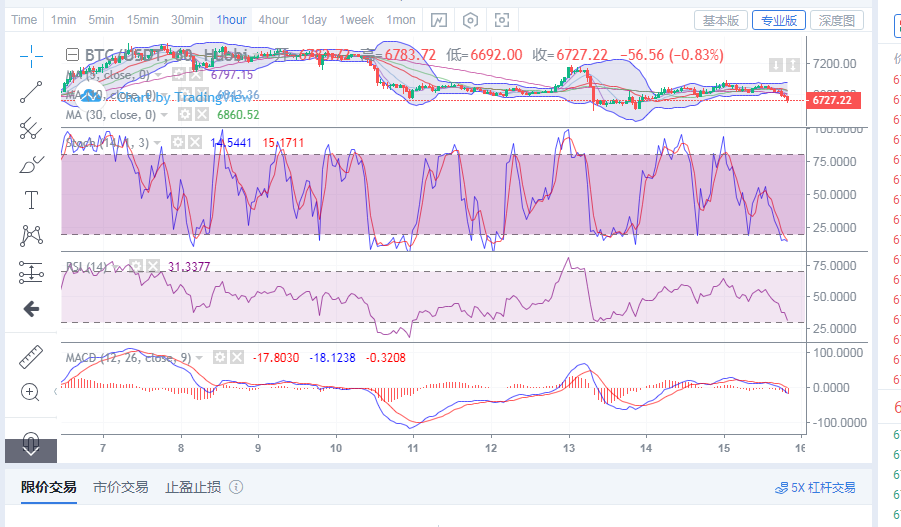The height and width of the screenshot is (527, 901).
Task: Open settings gear for Stoch indicator
Action: (x=178, y=142)
